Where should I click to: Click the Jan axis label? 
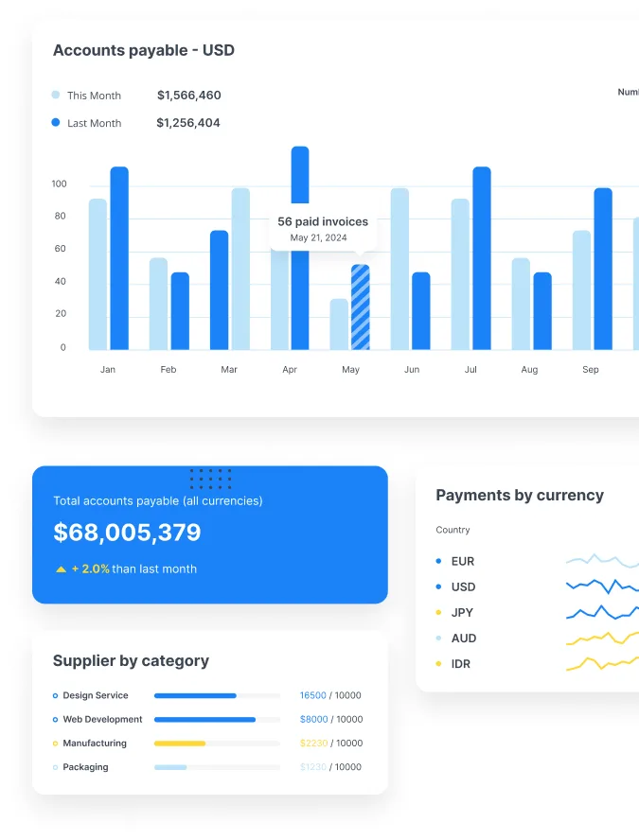[108, 369]
